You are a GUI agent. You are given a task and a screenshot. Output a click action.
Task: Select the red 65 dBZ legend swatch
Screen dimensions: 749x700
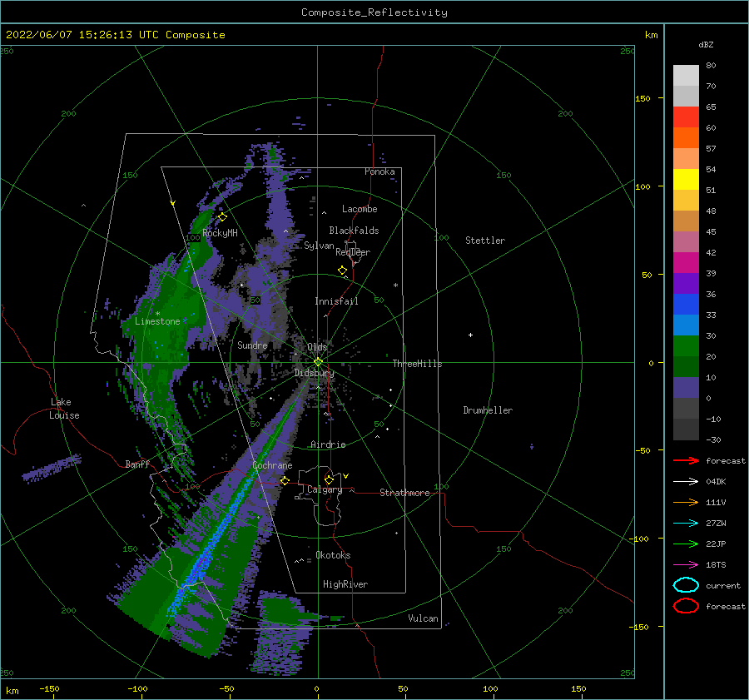coord(686,117)
